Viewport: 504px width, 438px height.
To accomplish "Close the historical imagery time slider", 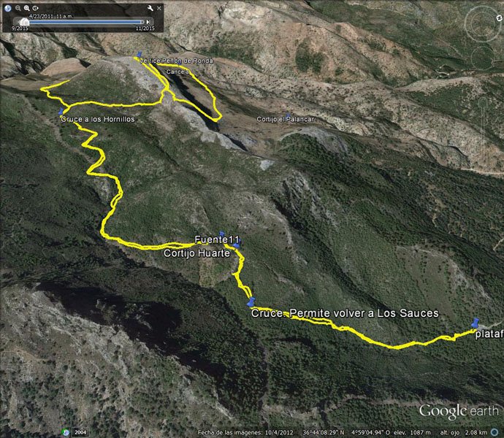I will [x=159, y=8].
